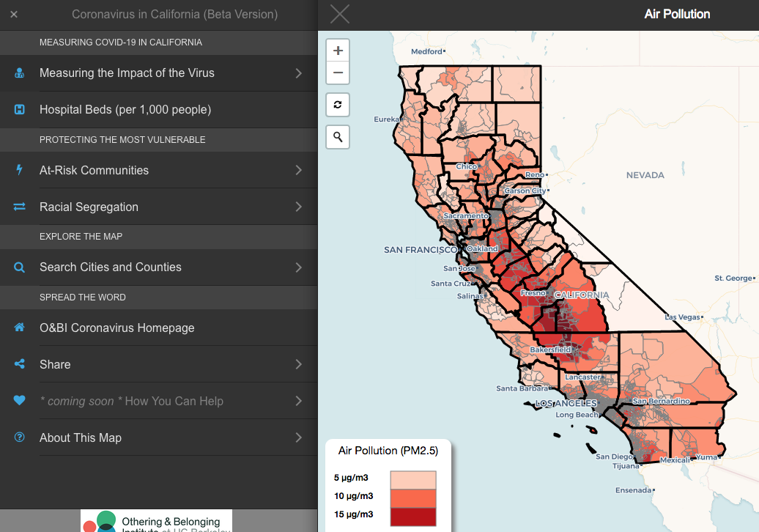Image resolution: width=759 pixels, height=532 pixels.
Task: Click the Coronavirus in California (Beta Version) title
Action: (x=175, y=14)
